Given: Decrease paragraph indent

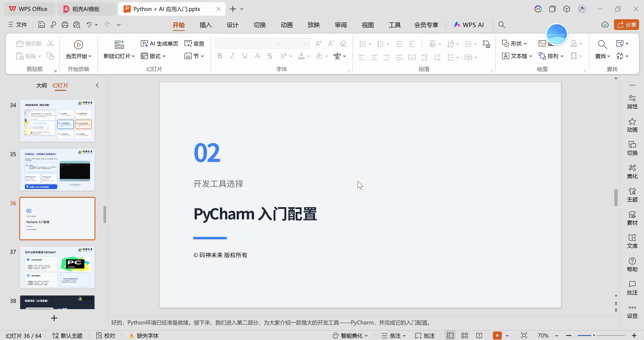Looking at the screenshot, I should click(x=399, y=44).
